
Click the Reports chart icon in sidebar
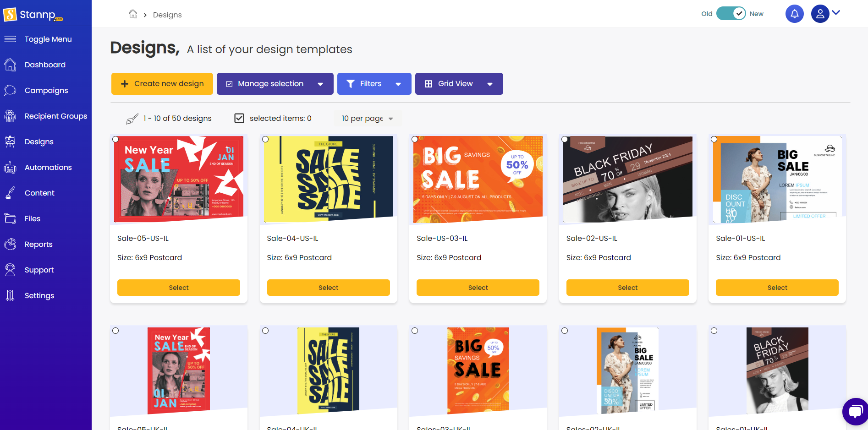10,244
